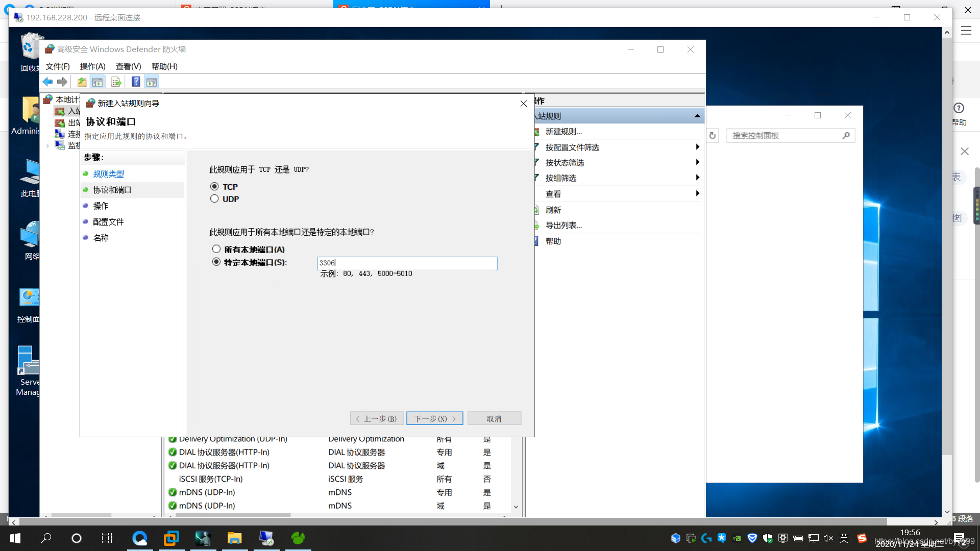Click the Remote Desktop taskbar icon
The height and width of the screenshot is (551, 980).
point(266,538)
